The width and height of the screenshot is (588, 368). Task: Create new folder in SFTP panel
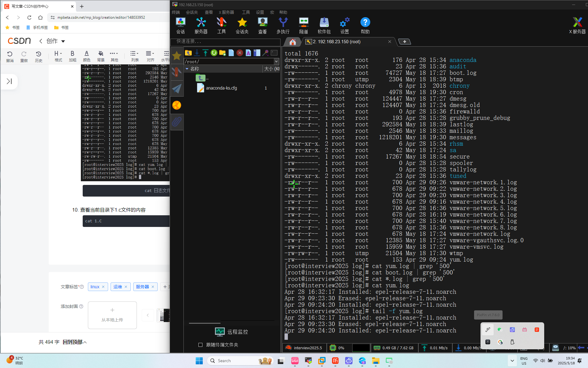click(222, 53)
